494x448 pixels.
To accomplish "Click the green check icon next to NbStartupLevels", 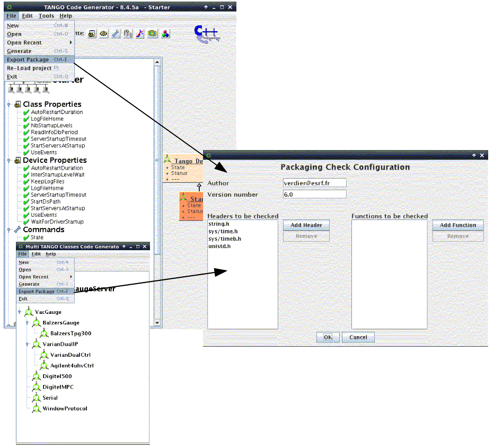I will coord(27,126).
